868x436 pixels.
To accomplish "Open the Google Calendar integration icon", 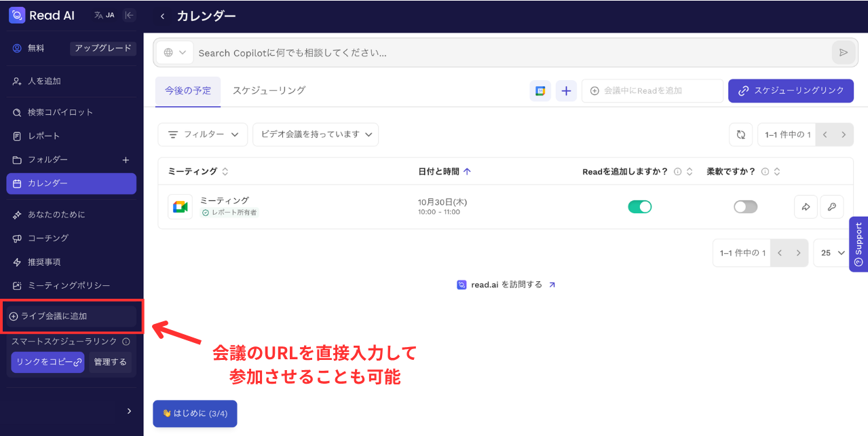I will pyautogui.click(x=540, y=90).
